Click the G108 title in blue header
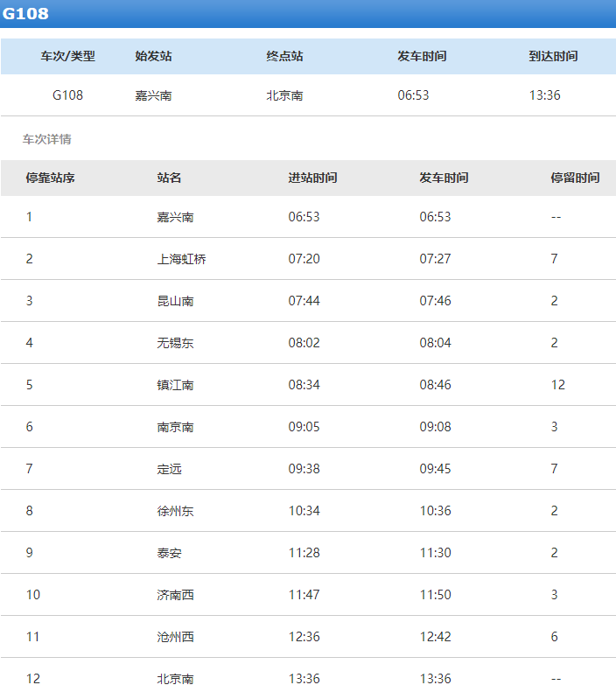 coord(25,13)
